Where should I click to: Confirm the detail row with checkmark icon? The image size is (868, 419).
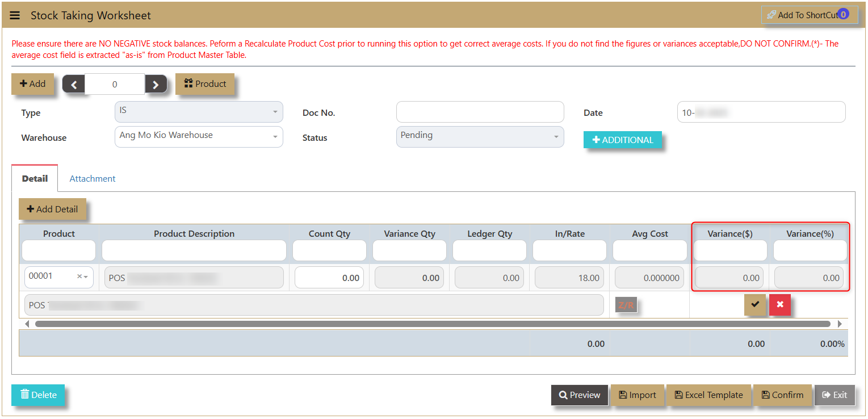click(x=754, y=304)
